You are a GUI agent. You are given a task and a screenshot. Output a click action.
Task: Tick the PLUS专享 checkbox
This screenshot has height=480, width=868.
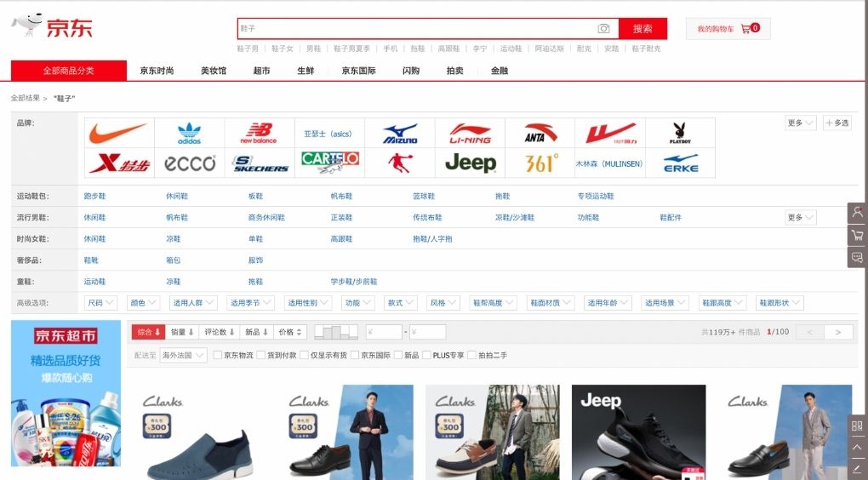(x=427, y=356)
